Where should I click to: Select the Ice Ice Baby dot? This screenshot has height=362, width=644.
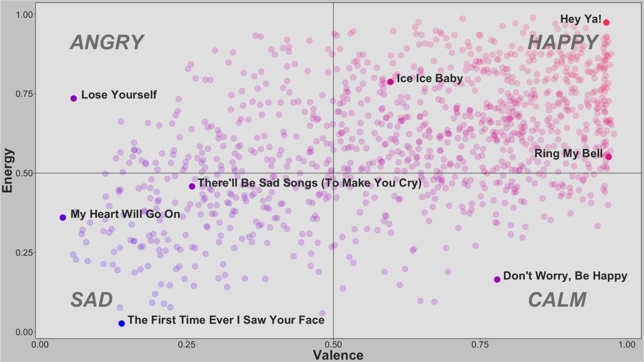click(390, 82)
